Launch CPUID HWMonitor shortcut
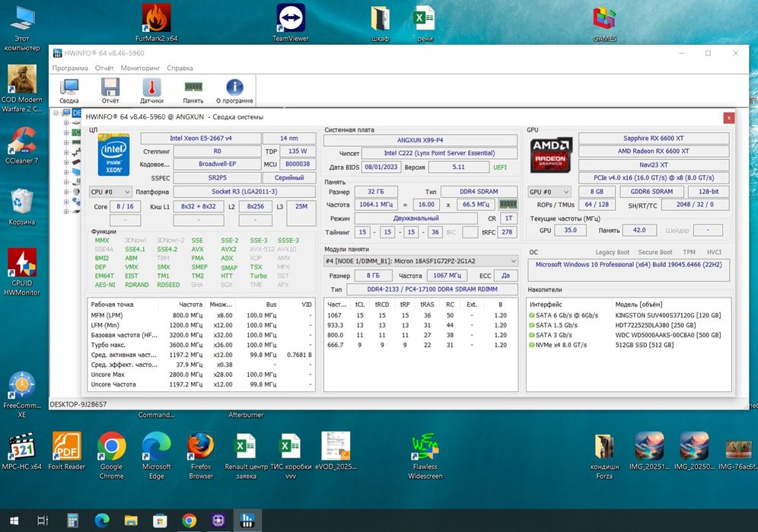This screenshot has width=758, height=532. [22, 272]
